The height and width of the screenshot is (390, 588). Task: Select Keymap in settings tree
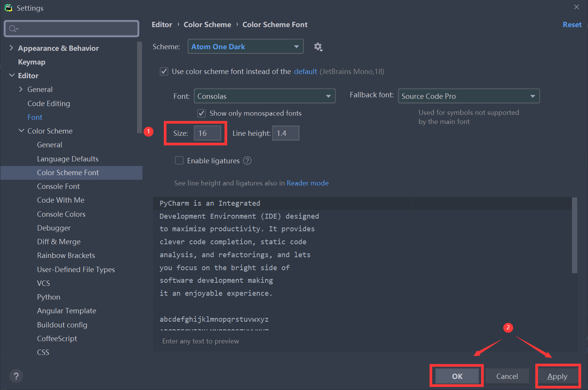click(32, 62)
